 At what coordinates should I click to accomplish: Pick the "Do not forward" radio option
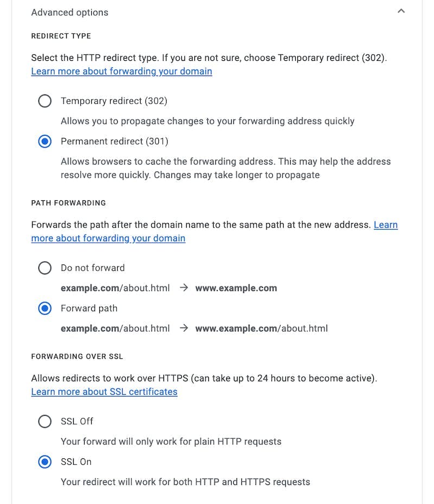pos(45,268)
